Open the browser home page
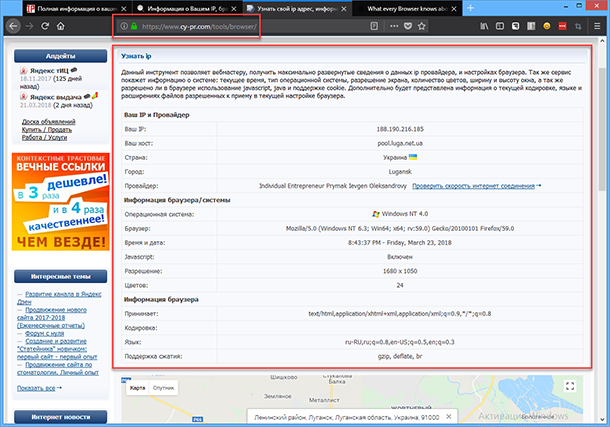The height and width of the screenshot is (427, 610). [x=61, y=26]
